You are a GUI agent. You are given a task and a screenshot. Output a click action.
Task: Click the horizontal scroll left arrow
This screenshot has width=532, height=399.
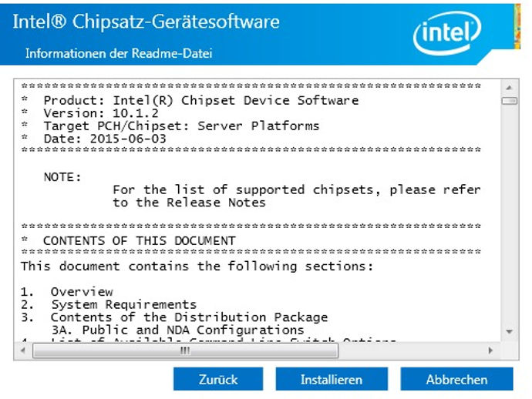pos(22,350)
